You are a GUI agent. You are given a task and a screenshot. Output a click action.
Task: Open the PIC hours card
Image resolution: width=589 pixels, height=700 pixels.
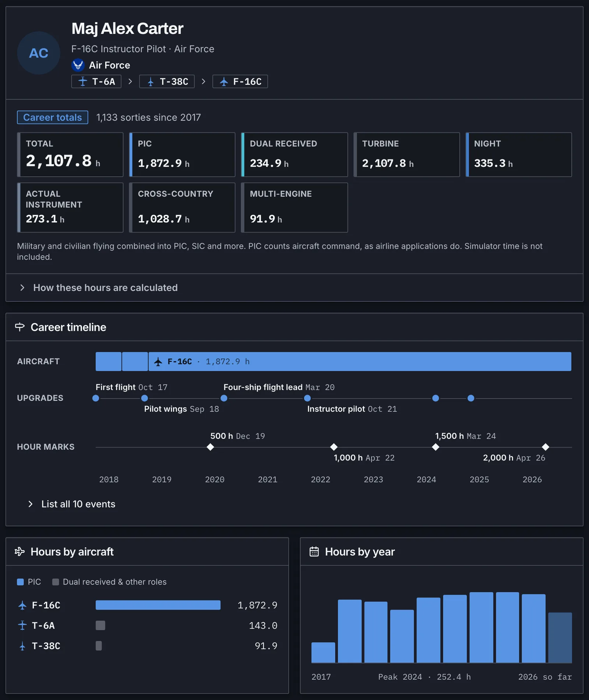182,155
